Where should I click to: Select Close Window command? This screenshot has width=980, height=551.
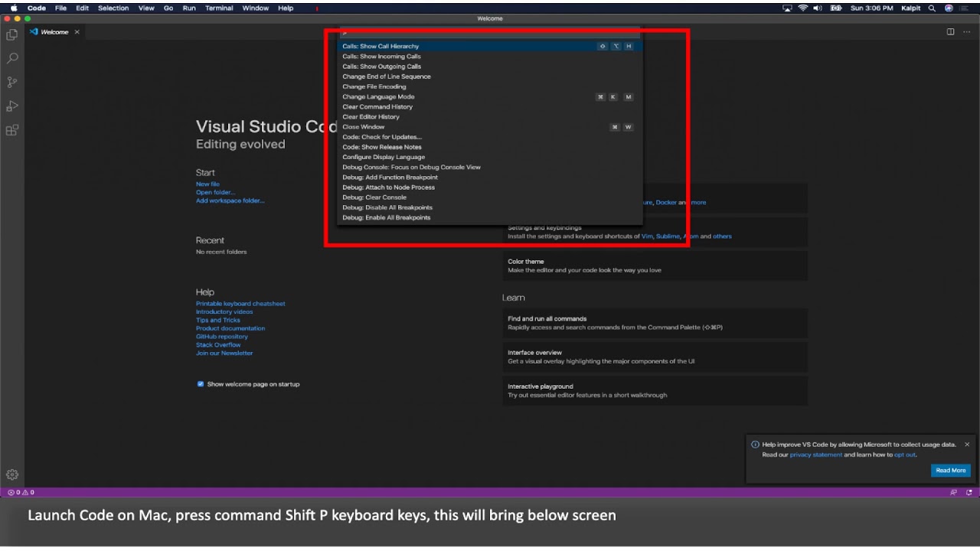[489, 127]
